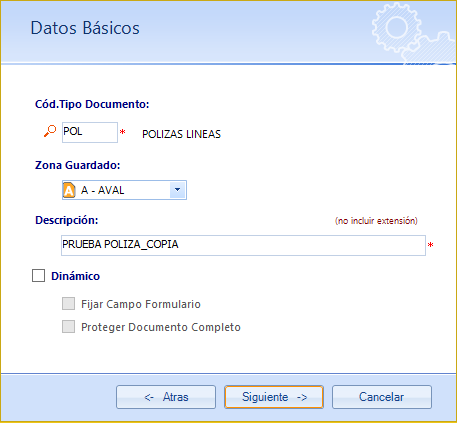Screen dimensions: 457x423
Task: Click the Dinámico label text
Action: 76,276
